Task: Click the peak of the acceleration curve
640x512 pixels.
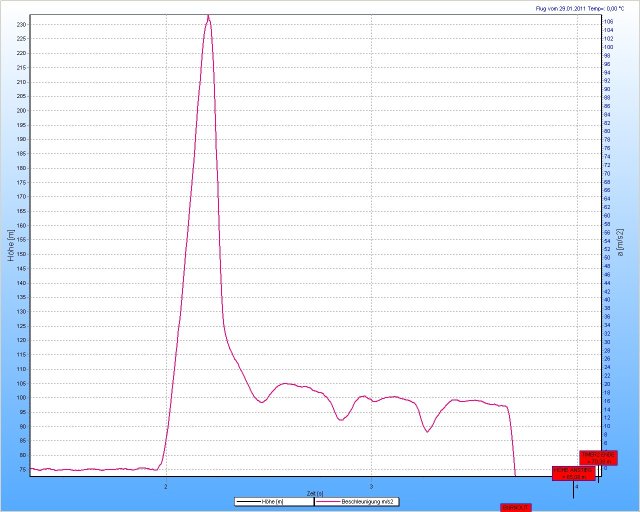Action: click(208, 17)
